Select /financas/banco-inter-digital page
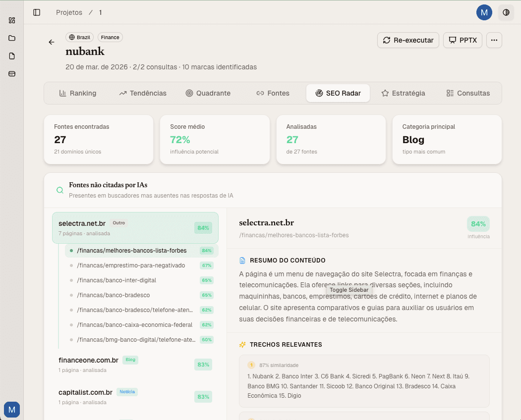Screen dimensions: 521x420 (142, 280)
